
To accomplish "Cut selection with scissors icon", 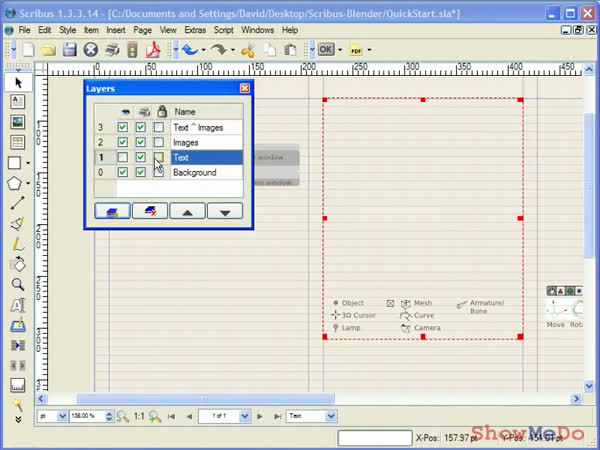I will pyautogui.click(x=248, y=50).
